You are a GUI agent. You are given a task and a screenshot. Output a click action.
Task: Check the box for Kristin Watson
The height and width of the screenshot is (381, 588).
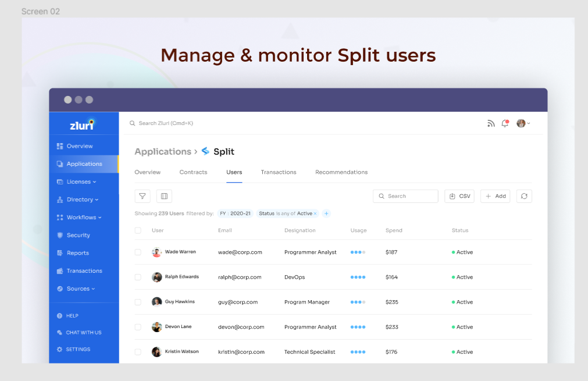click(x=138, y=352)
